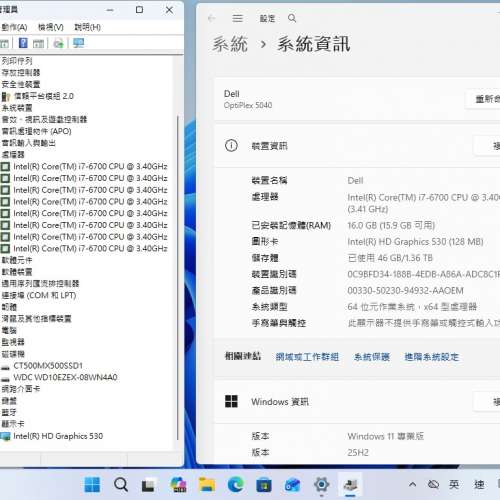Click the search icon in Settings header

coord(292,18)
